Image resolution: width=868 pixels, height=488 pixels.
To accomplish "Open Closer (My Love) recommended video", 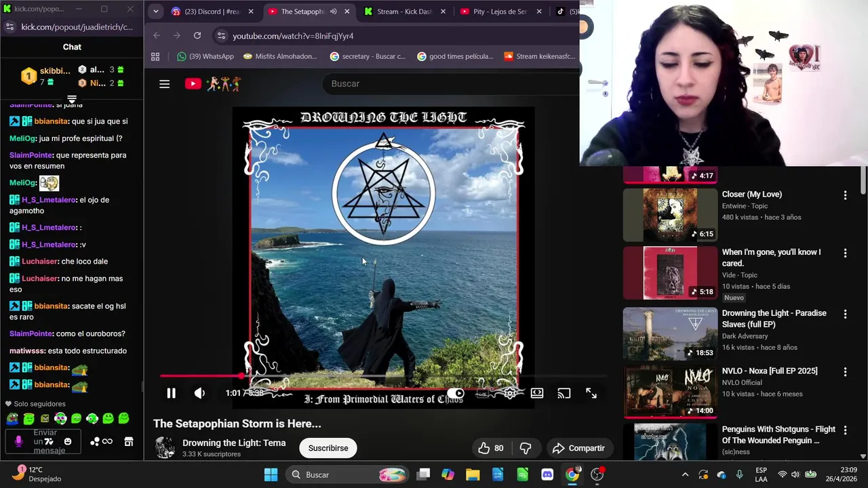I will click(x=752, y=194).
